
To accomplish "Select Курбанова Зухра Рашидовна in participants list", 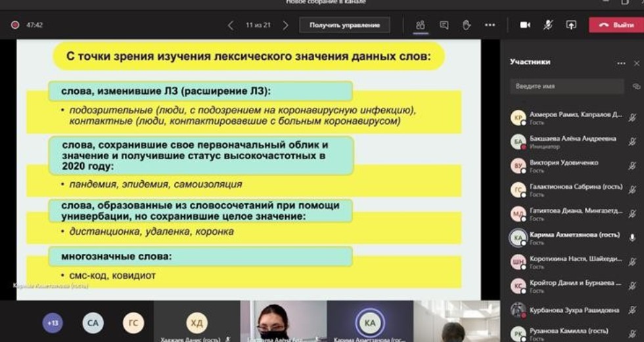I will point(565,310).
